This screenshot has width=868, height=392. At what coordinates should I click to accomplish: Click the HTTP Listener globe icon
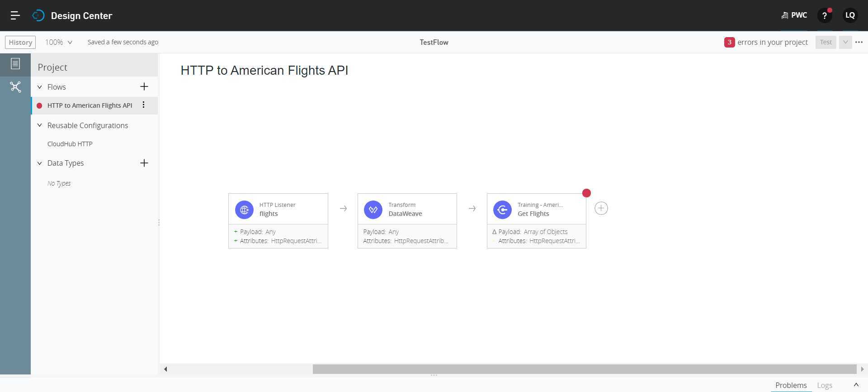click(x=244, y=210)
